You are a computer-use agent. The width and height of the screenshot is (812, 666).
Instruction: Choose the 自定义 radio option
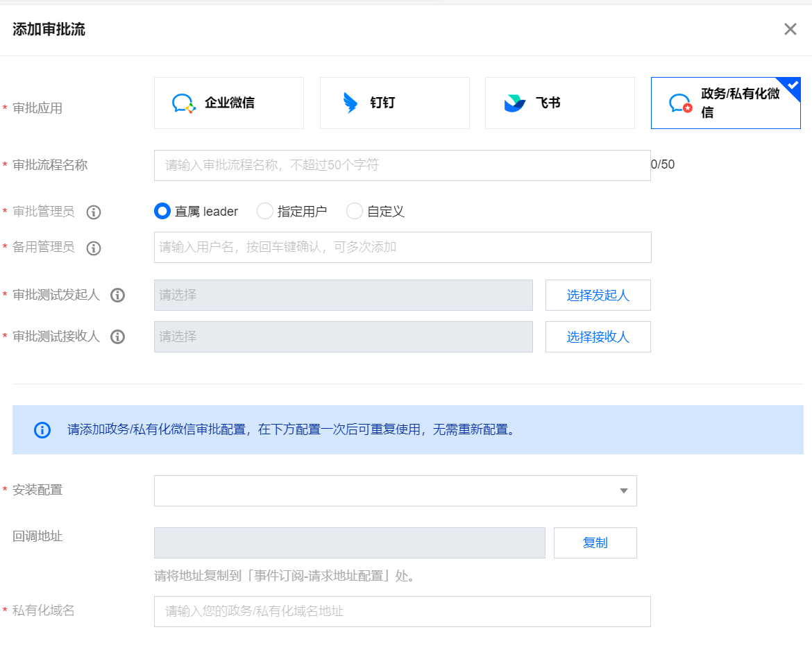[x=354, y=211]
